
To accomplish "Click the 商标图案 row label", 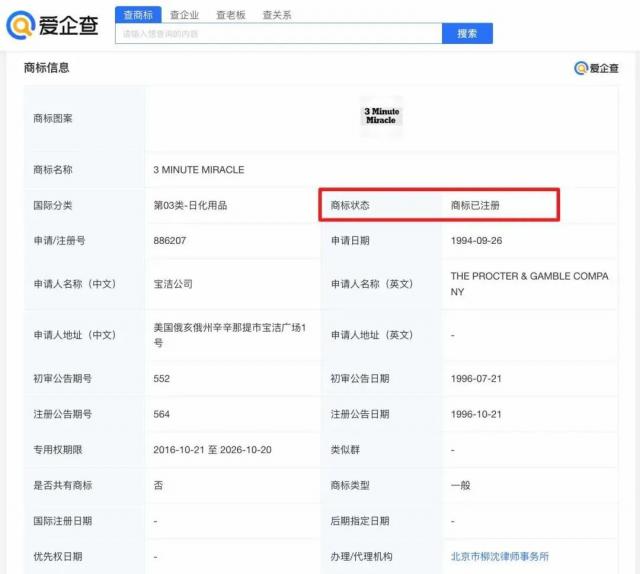I will tap(53, 118).
